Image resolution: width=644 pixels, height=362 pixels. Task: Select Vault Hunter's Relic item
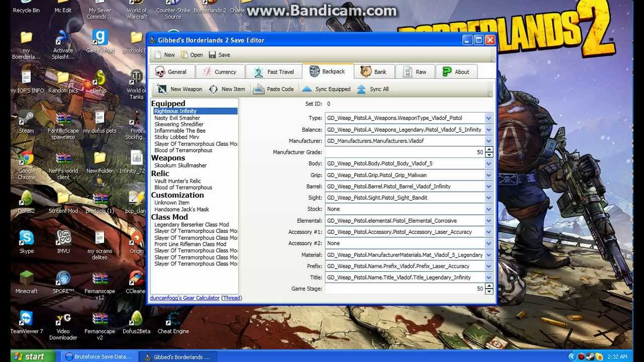178,181
